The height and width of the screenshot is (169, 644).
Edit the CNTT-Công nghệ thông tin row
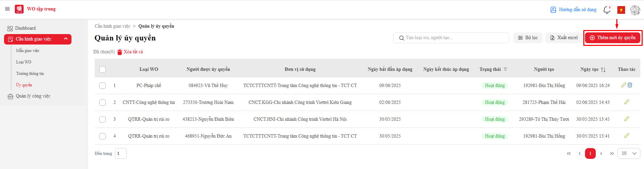[x=627, y=102]
